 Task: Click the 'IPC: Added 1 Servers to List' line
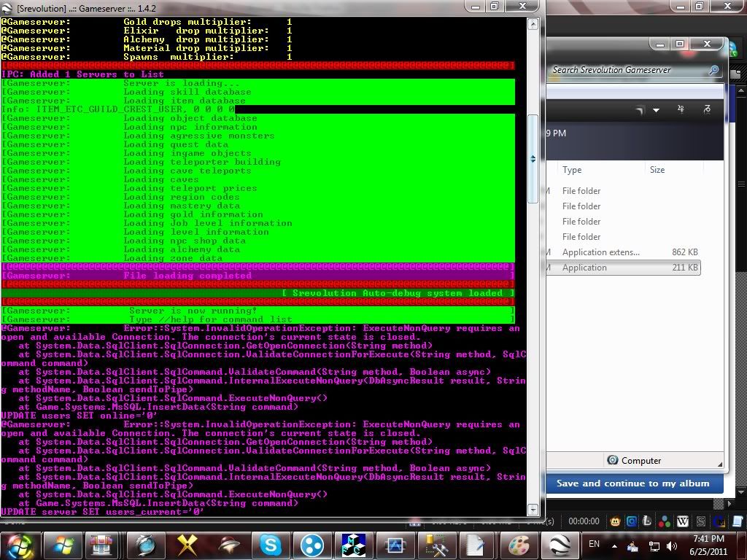[x=82, y=74]
